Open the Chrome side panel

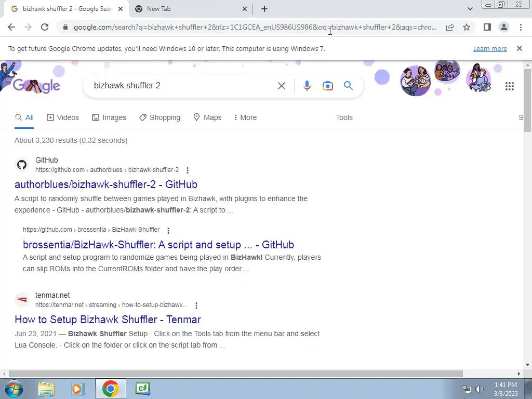click(x=487, y=27)
